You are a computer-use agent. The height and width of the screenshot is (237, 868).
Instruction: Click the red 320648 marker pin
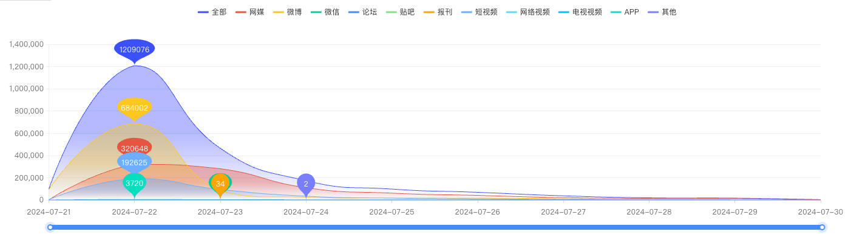click(134, 148)
